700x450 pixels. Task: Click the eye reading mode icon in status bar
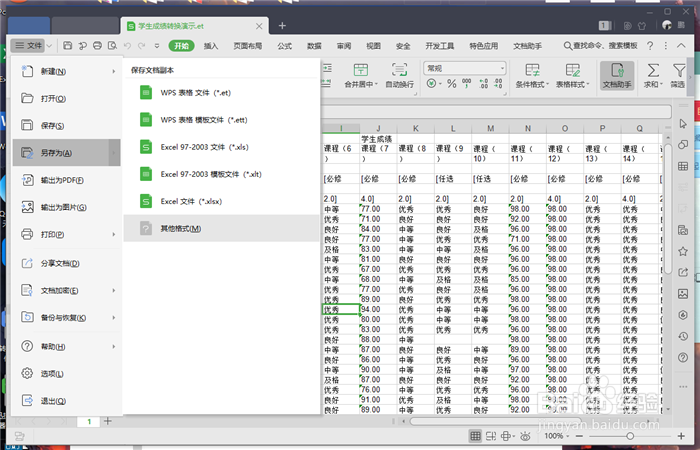525,436
